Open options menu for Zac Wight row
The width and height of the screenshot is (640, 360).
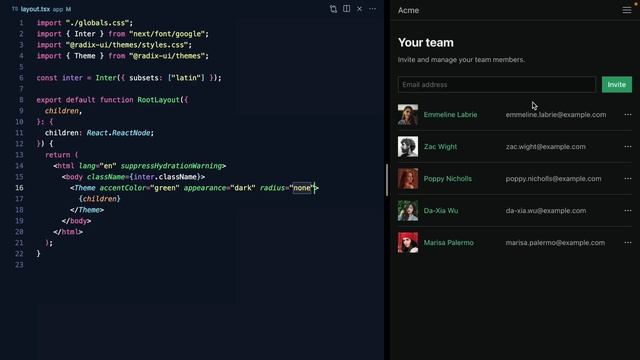click(628, 147)
